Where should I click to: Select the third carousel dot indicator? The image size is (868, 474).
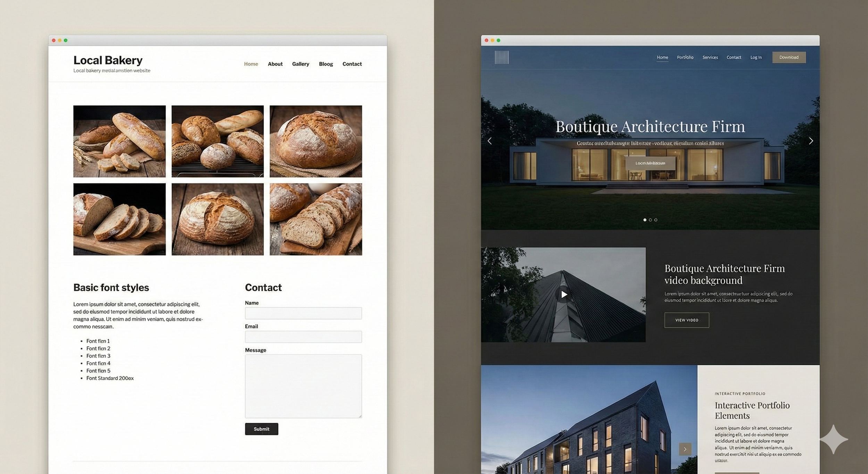click(x=656, y=220)
